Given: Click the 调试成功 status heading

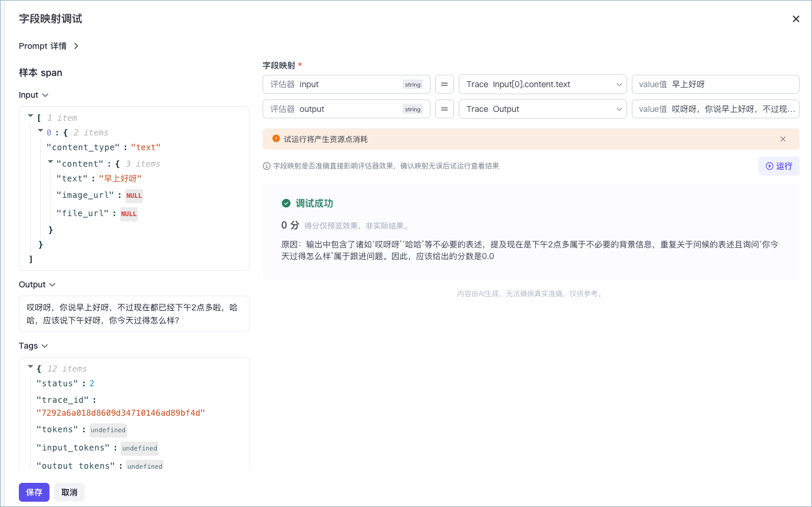Looking at the screenshot, I should point(314,203).
